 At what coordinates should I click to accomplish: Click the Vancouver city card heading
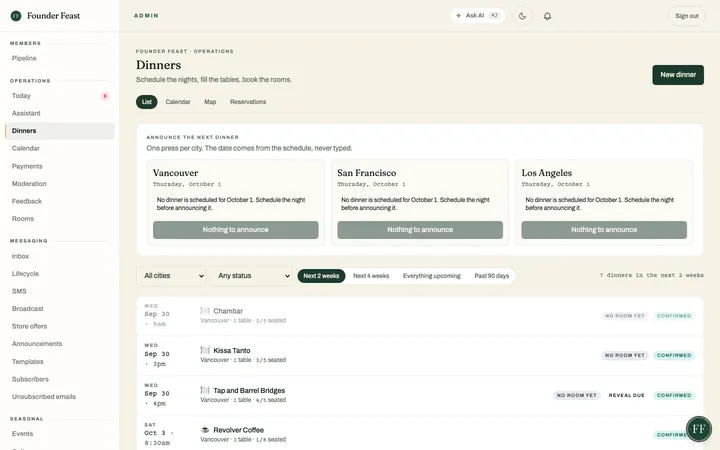[175, 173]
